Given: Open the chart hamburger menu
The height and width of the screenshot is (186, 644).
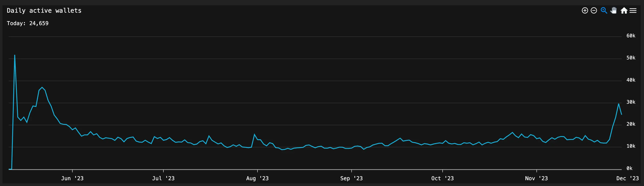Looking at the screenshot, I should pos(633,10).
